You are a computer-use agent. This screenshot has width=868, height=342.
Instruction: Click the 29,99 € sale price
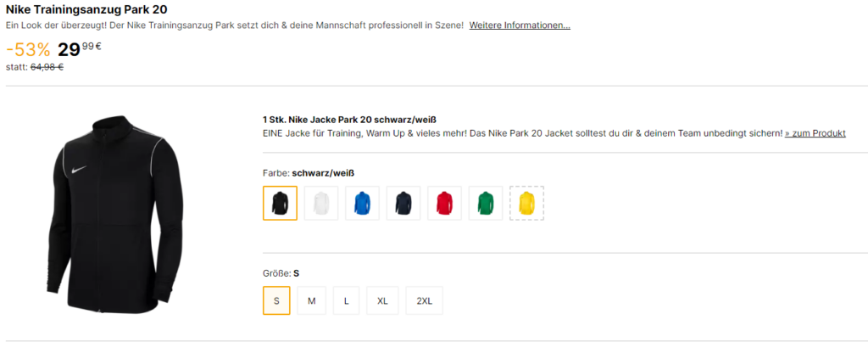(x=79, y=49)
